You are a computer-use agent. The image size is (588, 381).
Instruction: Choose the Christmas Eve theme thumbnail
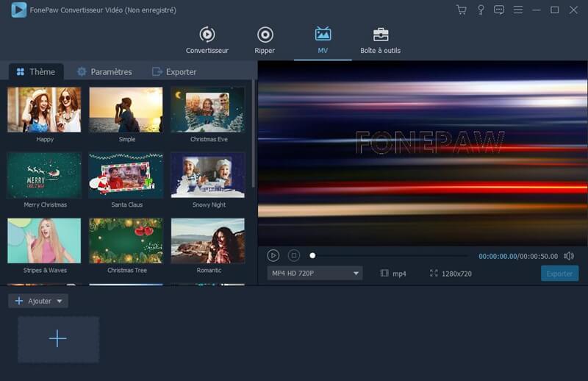pyautogui.click(x=208, y=110)
